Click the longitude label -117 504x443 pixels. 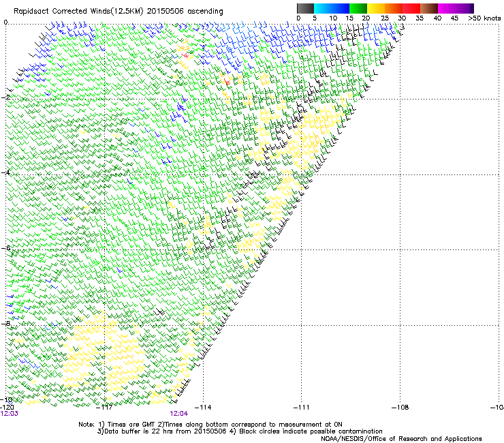click(x=104, y=408)
